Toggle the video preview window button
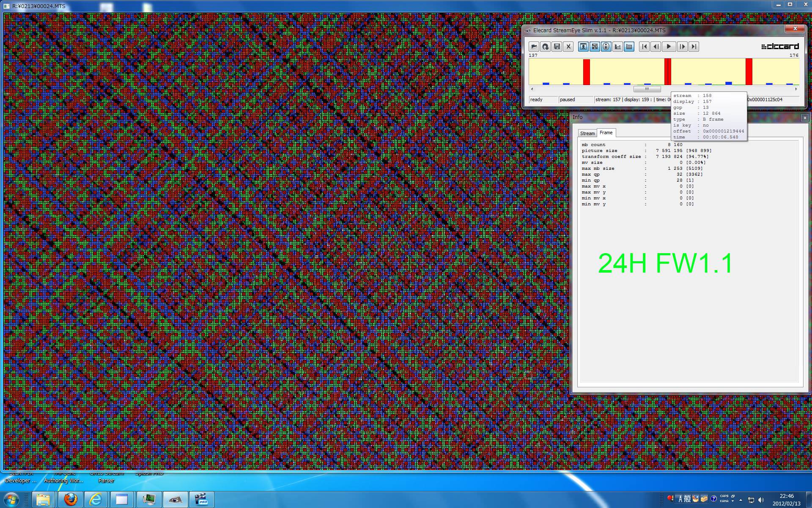Image resolution: width=812 pixels, height=508 pixels. tap(583, 47)
